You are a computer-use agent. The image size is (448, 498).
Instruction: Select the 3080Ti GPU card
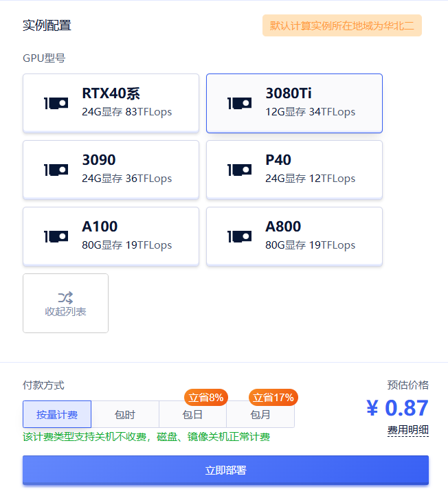(294, 103)
